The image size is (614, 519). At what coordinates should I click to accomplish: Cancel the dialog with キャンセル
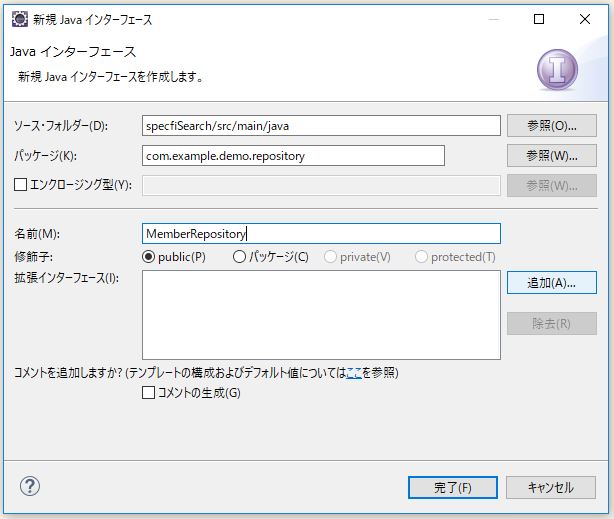(551, 488)
